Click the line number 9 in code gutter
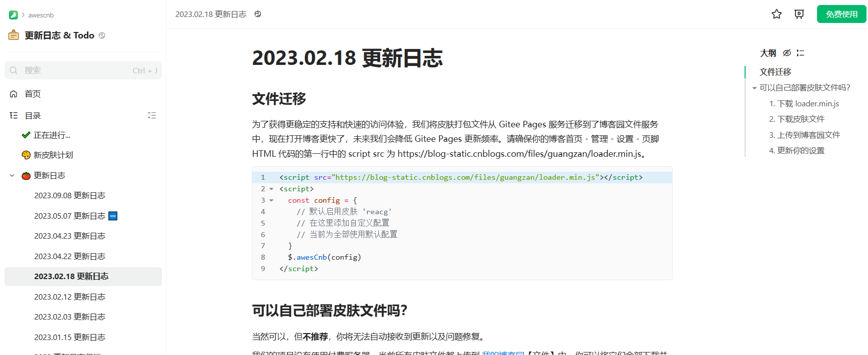Viewport: 868px width, 355px height. tap(263, 269)
